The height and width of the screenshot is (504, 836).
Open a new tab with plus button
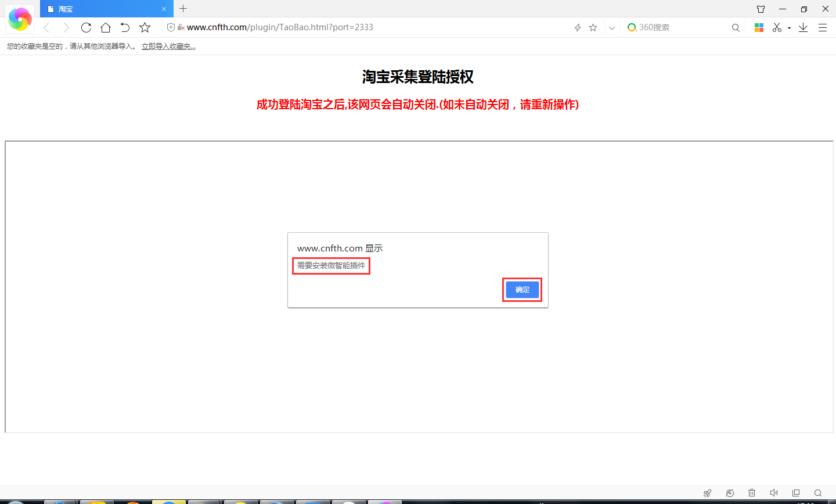183,9
